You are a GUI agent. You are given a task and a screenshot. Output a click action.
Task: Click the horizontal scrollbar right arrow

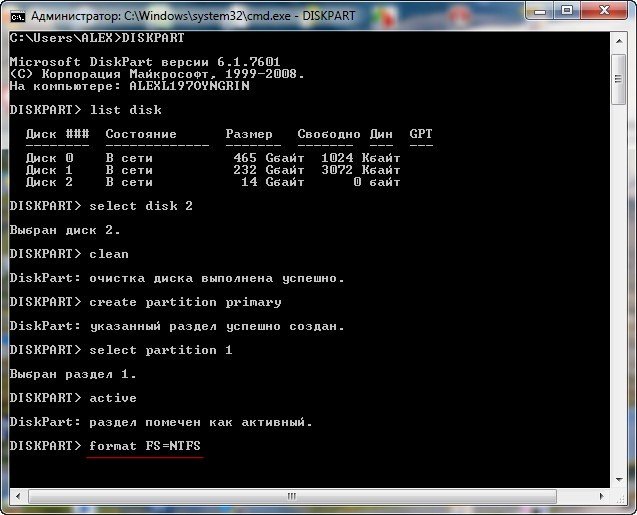coord(603,497)
